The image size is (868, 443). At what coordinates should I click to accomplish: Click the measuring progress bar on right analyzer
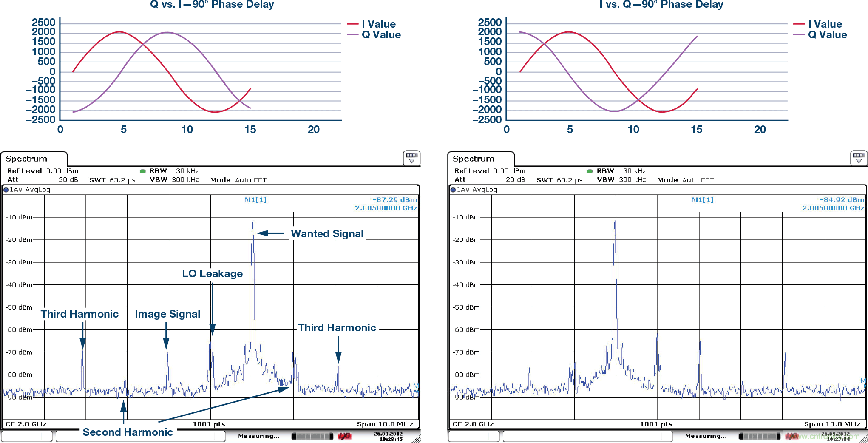[760, 436]
